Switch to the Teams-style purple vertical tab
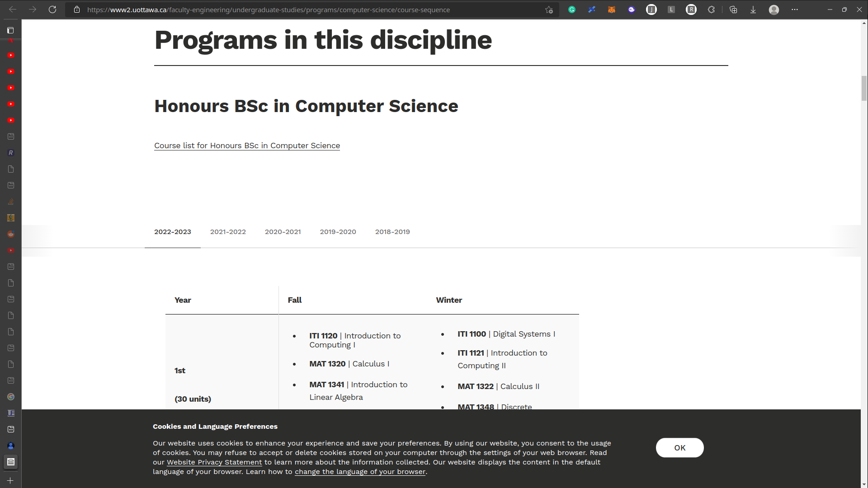 pyautogui.click(x=11, y=413)
